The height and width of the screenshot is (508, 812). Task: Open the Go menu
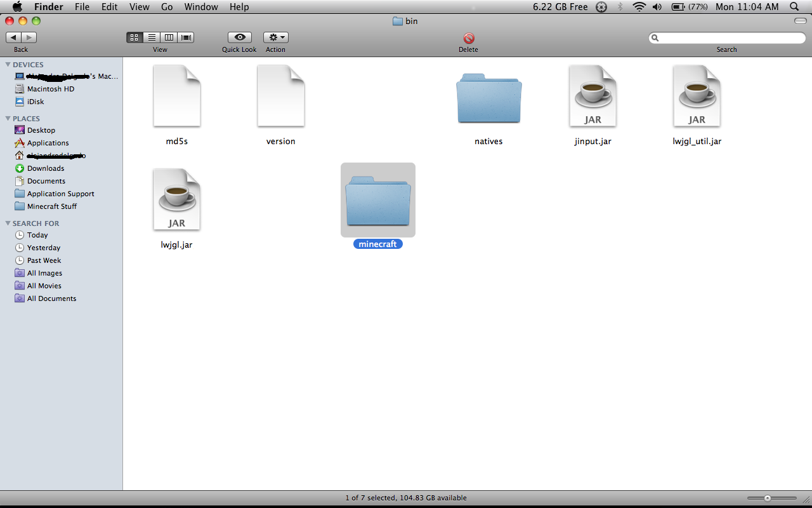click(167, 6)
